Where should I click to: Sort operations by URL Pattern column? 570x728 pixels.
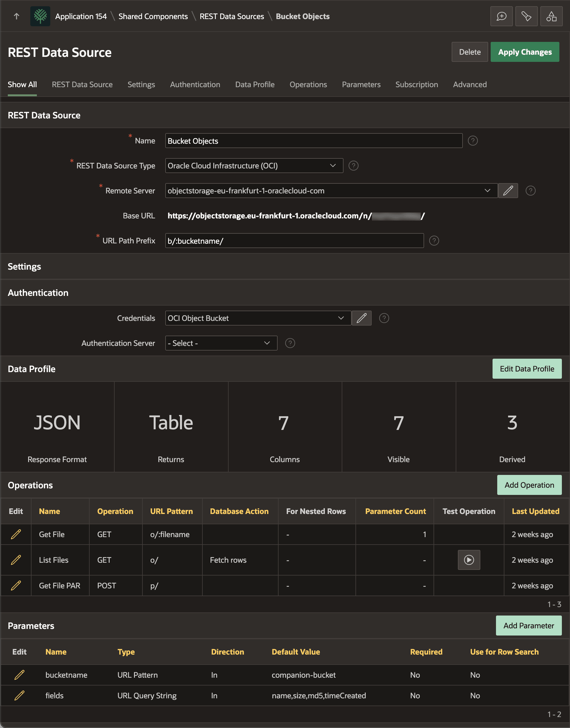[x=171, y=511]
